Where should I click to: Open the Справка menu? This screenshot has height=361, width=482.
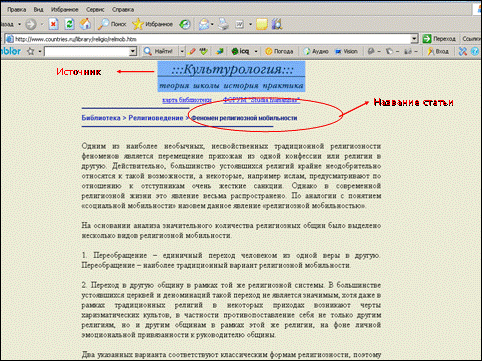click(x=123, y=9)
